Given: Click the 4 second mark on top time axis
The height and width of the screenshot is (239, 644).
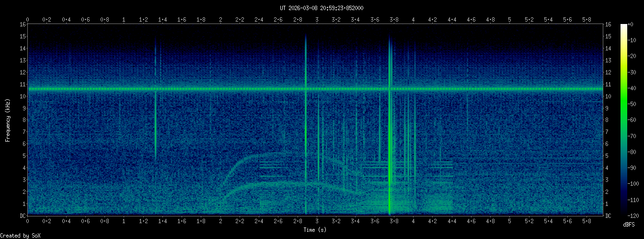Looking at the screenshot, I should [x=413, y=20].
